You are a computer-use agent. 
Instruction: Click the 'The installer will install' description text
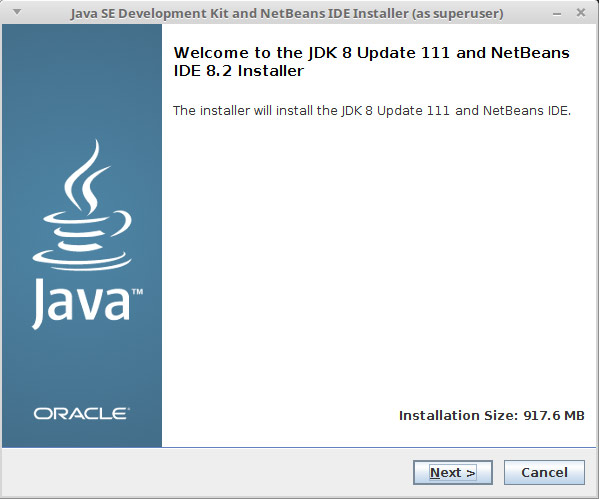coord(372,111)
